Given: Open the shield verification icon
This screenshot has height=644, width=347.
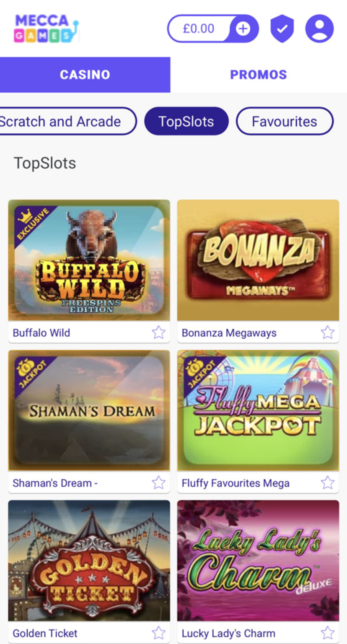Looking at the screenshot, I should tap(282, 29).
